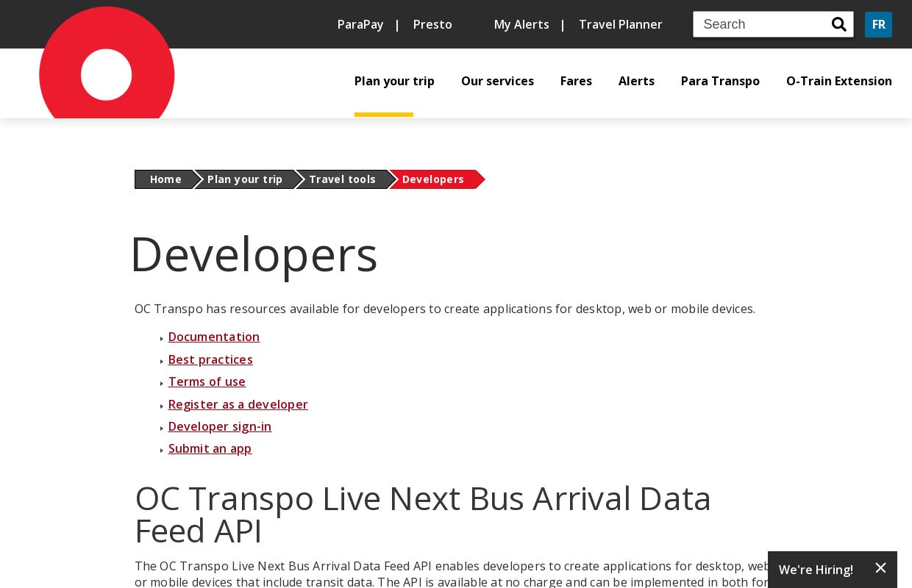Close the We're Hiring banner

pos(881,567)
